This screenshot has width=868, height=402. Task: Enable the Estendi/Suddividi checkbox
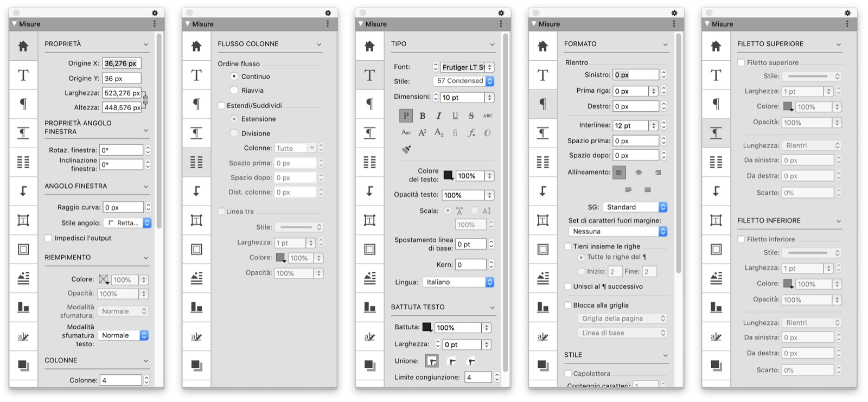221,106
